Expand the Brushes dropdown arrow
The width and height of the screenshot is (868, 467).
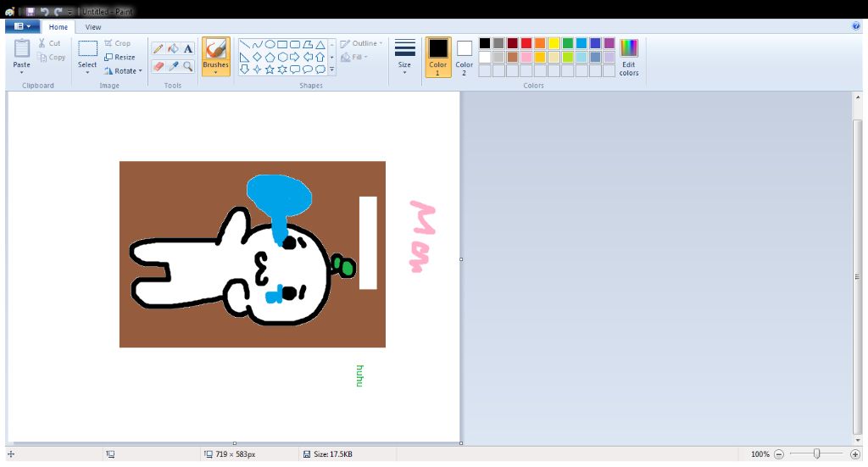click(x=215, y=73)
